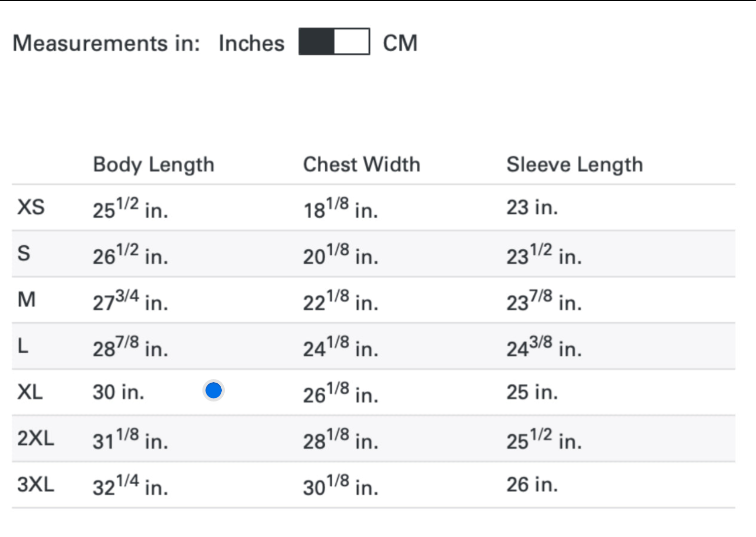This screenshot has width=756, height=537.
Task: Select the XL size row label
Action: pyautogui.click(x=30, y=392)
